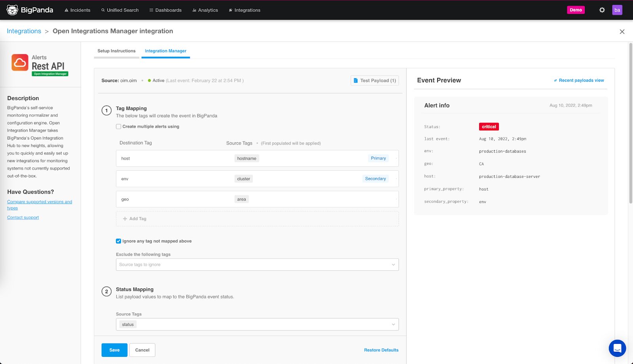
Task: Open 'Compare supported versions and types' link
Action: point(40,205)
